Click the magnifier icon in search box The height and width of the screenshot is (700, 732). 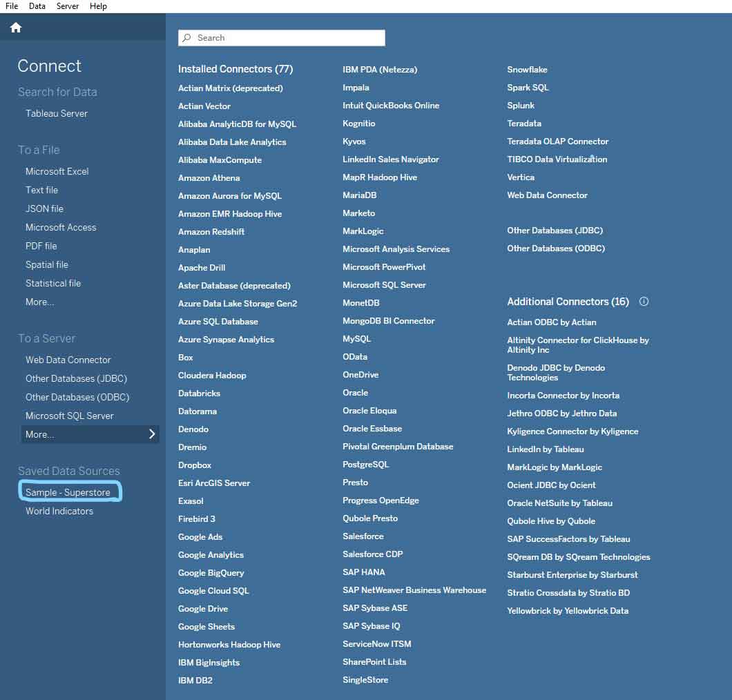(x=186, y=38)
